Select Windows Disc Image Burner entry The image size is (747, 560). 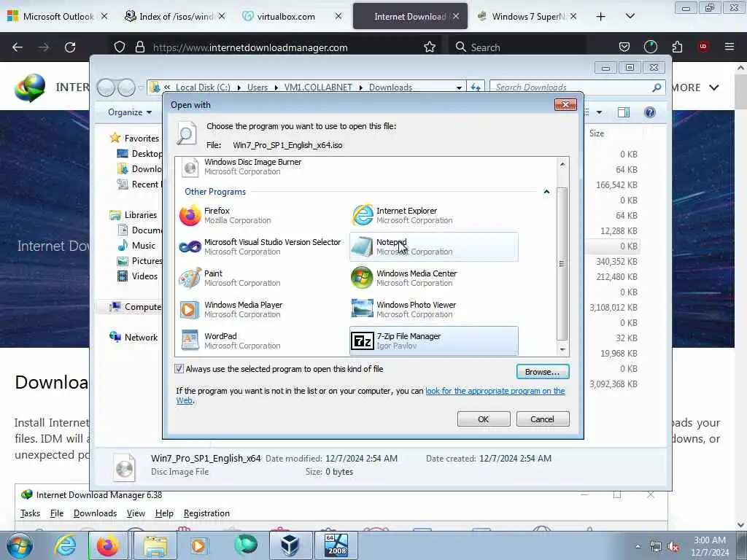click(261, 167)
